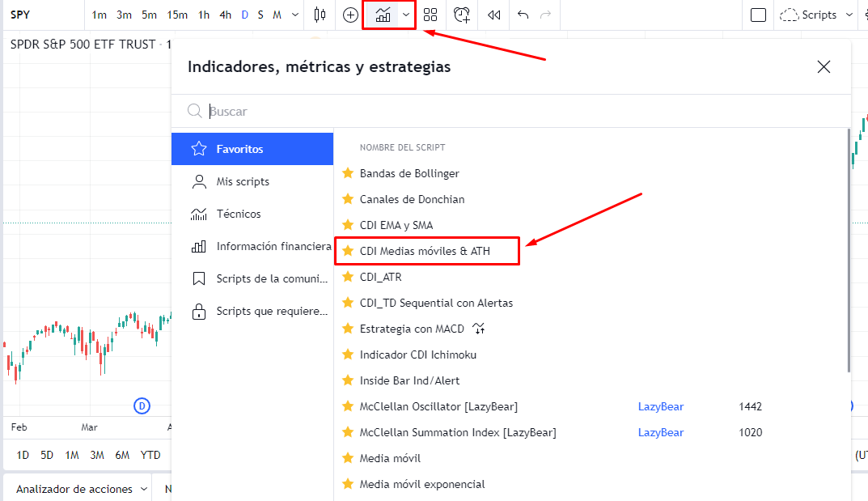Open the Scripts de la comunidad category
The height and width of the screenshot is (501, 868).
[x=252, y=278]
